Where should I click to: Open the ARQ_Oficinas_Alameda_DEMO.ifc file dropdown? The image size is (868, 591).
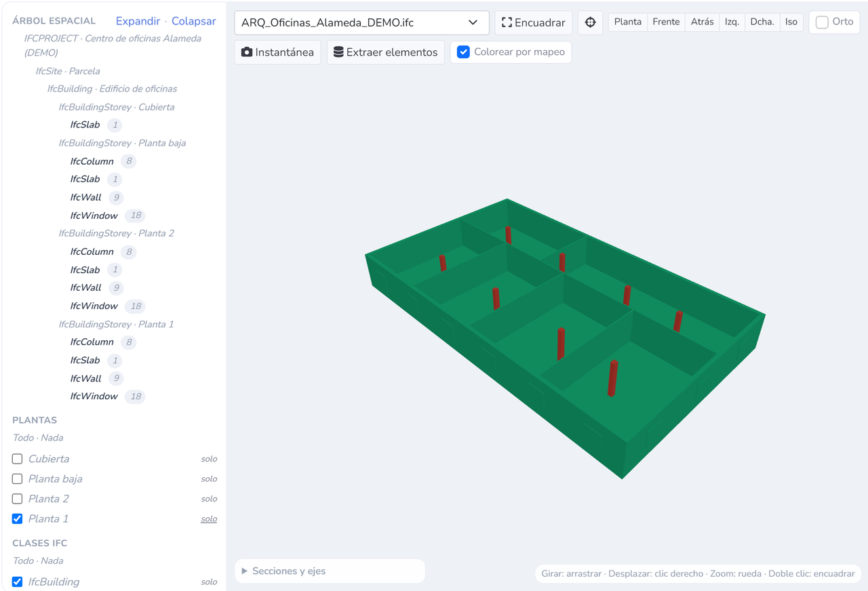pyautogui.click(x=361, y=22)
